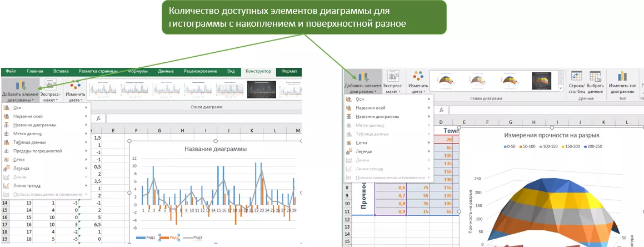Select row header 12 in surface chart window
The height and width of the screenshot is (247, 644).
point(348,220)
